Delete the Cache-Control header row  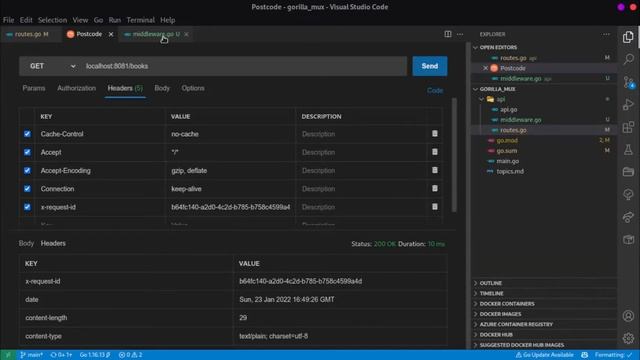pyautogui.click(x=435, y=134)
